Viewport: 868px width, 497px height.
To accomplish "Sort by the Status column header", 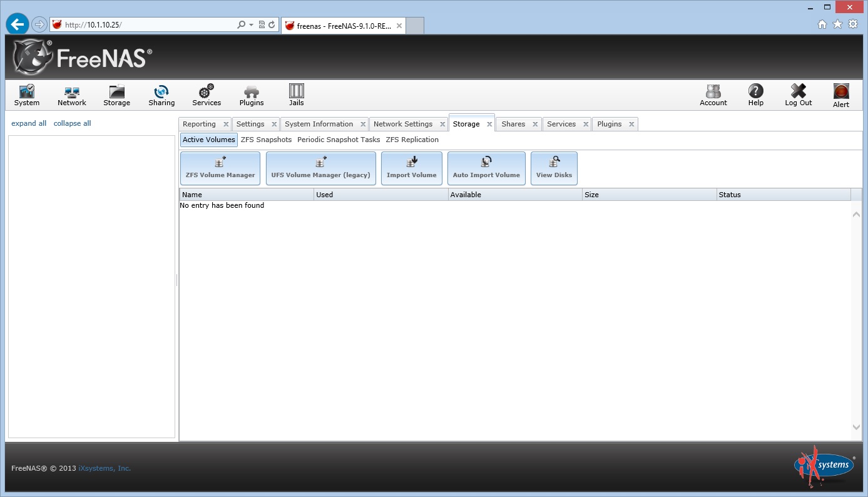I will click(x=784, y=195).
